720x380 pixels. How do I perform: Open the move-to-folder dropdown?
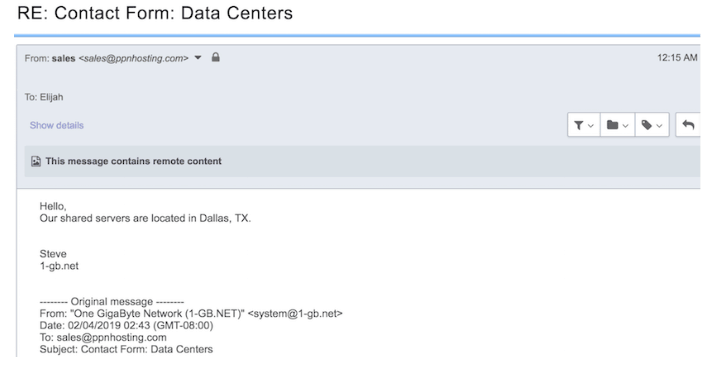click(x=617, y=125)
